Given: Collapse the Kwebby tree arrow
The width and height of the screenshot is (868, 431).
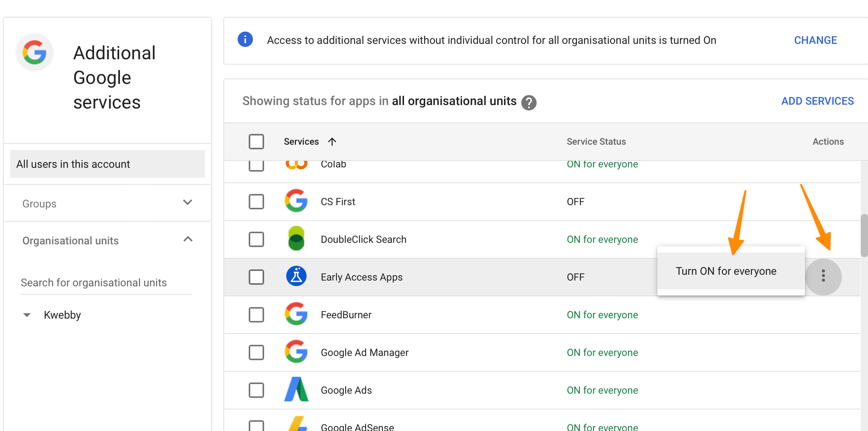Looking at the screenshot, I should coord(27,315).
